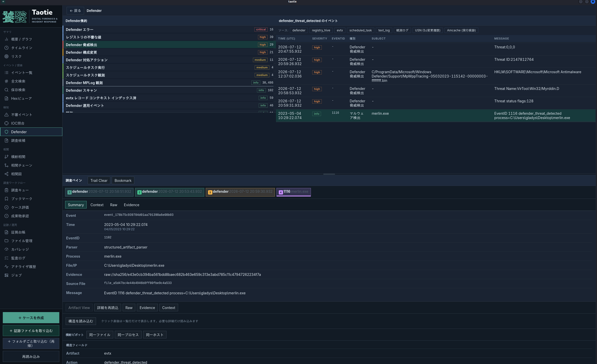Launch the Hexビューア file icon
The width and height of the screenshot is (597, 364).
click(x=6, y=98)
